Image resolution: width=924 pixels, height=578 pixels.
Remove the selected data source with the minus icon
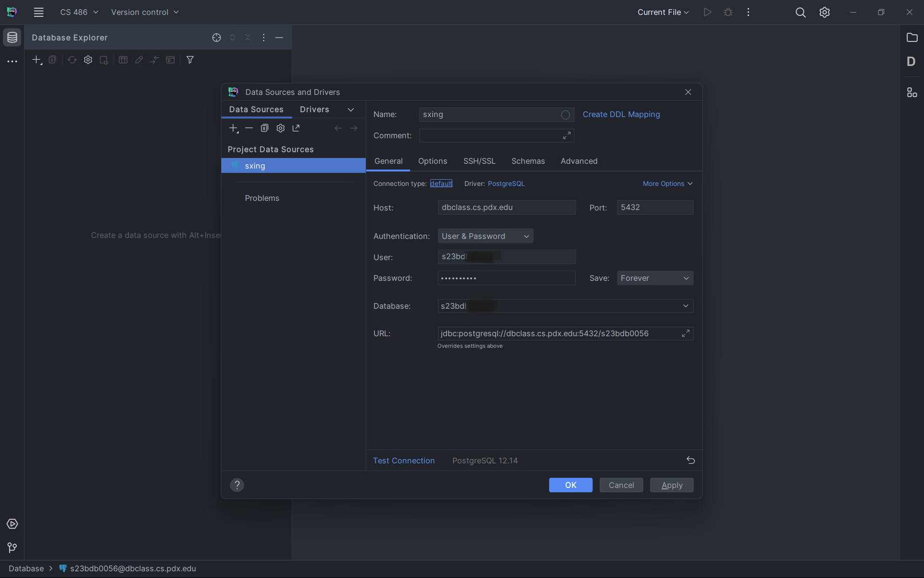pyautogui.click(x=249, y=128)
